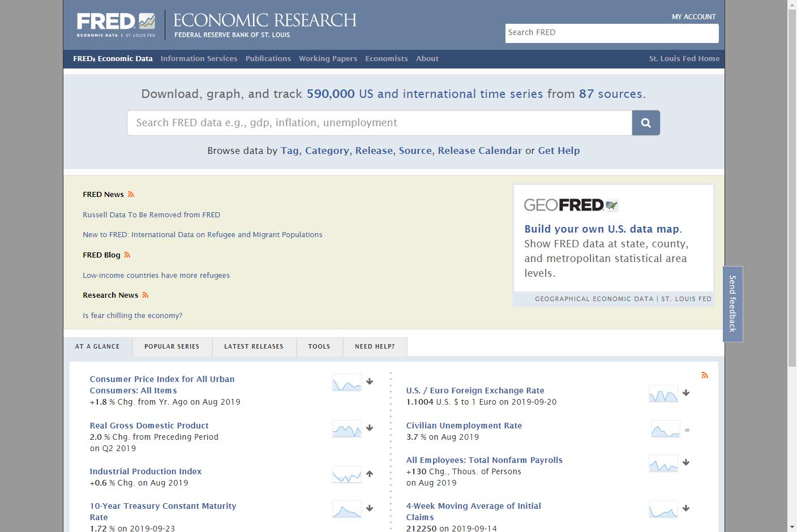Open the Consumer Price Index sparkline chart
This screenshot has height=532, width=797.
[x=346, y=383]
